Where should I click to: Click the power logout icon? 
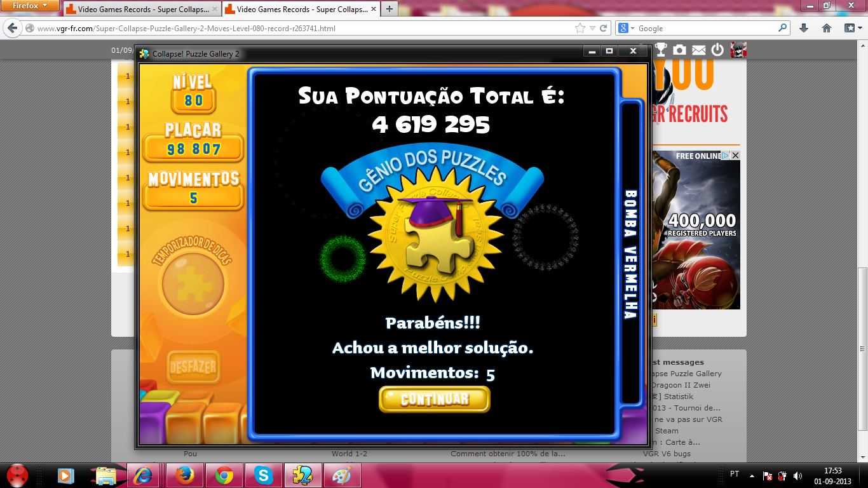[x=717, y=50]
